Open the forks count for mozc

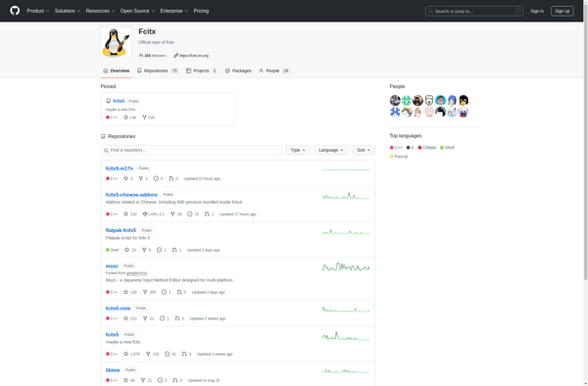(149, 292)
